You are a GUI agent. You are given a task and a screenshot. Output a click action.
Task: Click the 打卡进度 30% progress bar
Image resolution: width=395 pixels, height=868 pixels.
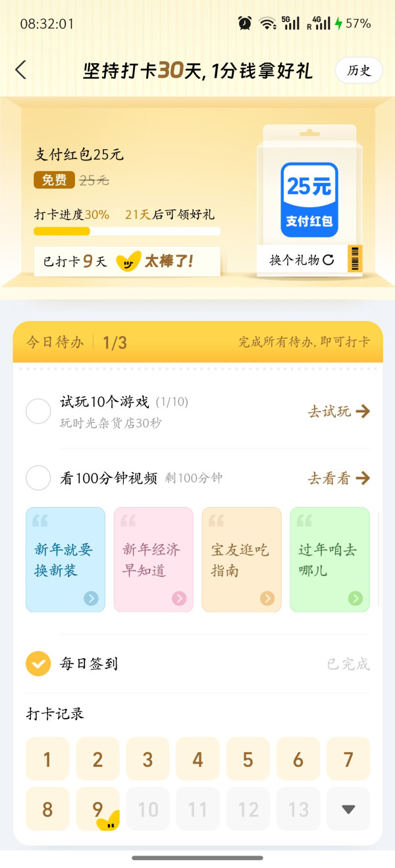point(127,231)
